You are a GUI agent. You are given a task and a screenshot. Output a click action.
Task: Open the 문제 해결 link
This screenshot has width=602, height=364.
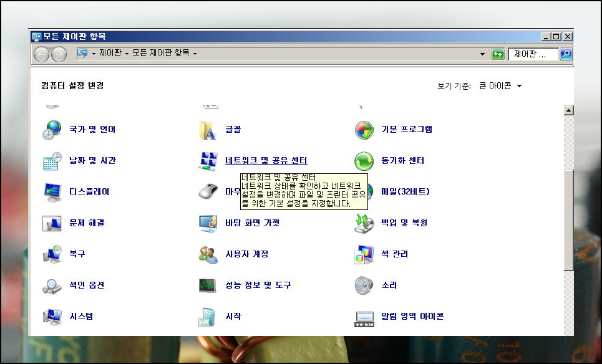point(87,223)
